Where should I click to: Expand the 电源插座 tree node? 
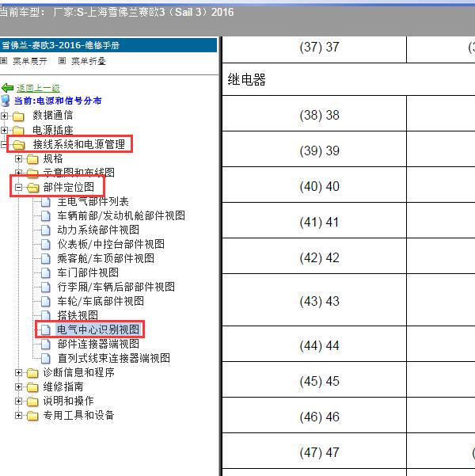tap(4, 130)
